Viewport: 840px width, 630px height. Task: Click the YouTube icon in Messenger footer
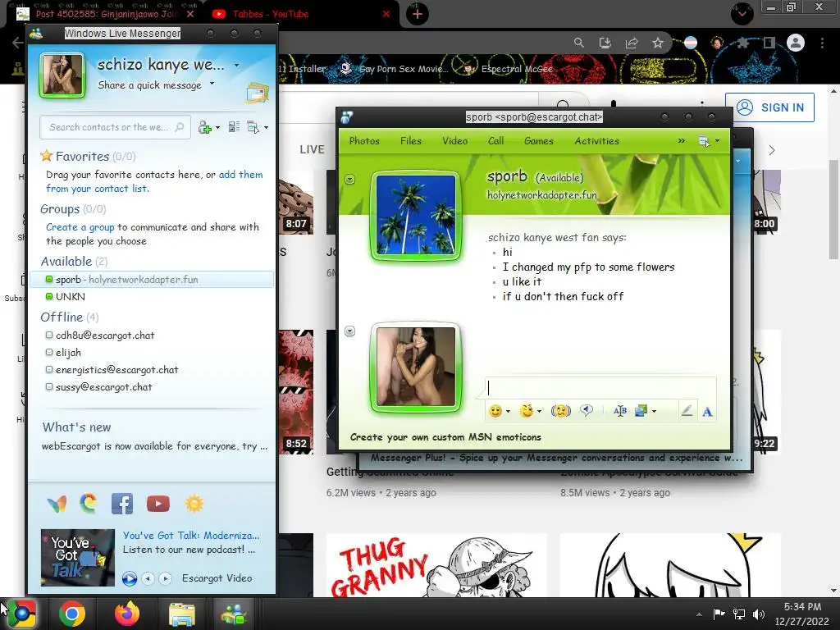(x=158, y=504)
